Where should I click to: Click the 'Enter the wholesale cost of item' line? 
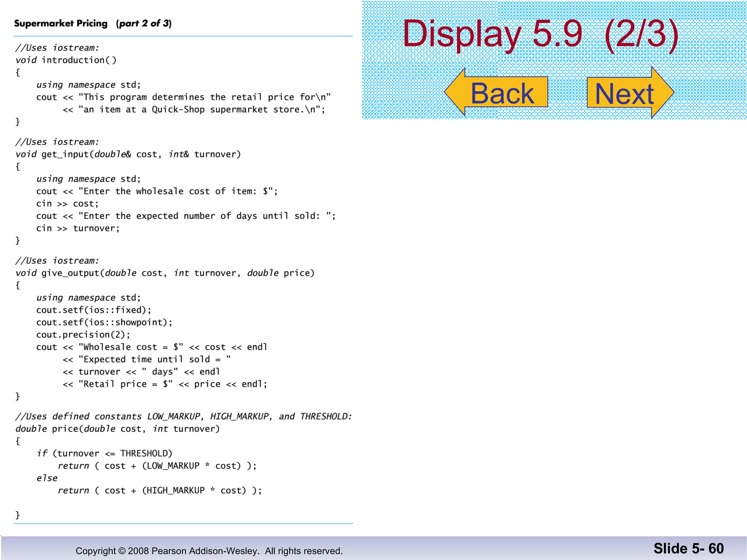point(157,191)
